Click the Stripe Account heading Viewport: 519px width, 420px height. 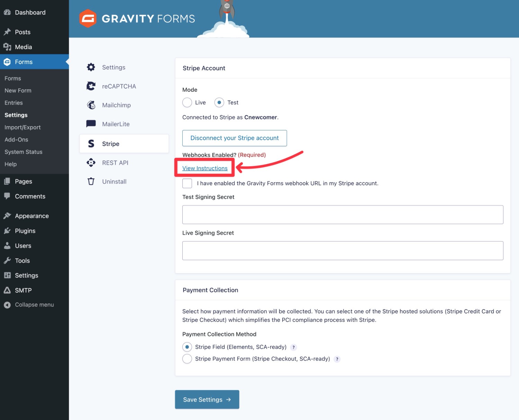coord(204,68)
